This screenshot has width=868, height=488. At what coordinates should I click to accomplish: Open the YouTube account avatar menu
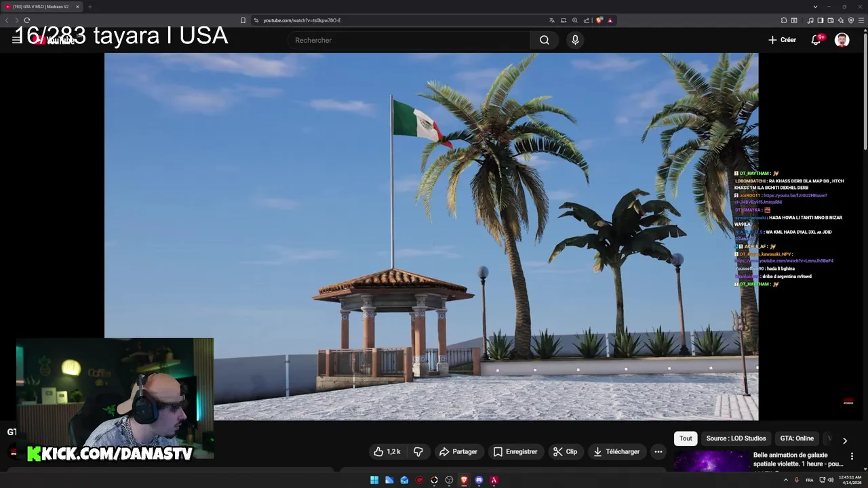point(842,40)
